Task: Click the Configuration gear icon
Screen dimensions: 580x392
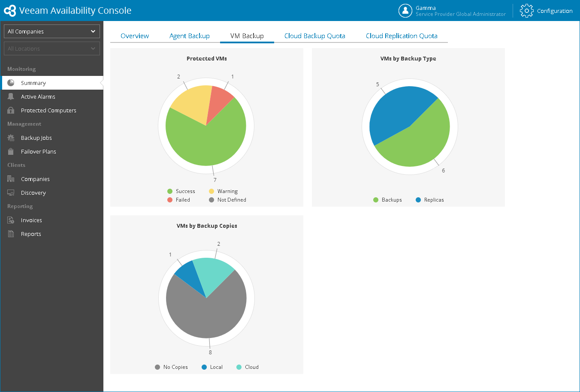Action: tap(526, 11)
